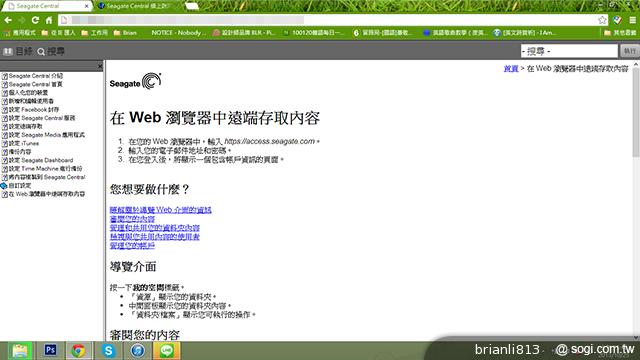Open the 設定 Seagate Dashboard topic
Viewport: 640px width, 360px height.
click(41, 160)
